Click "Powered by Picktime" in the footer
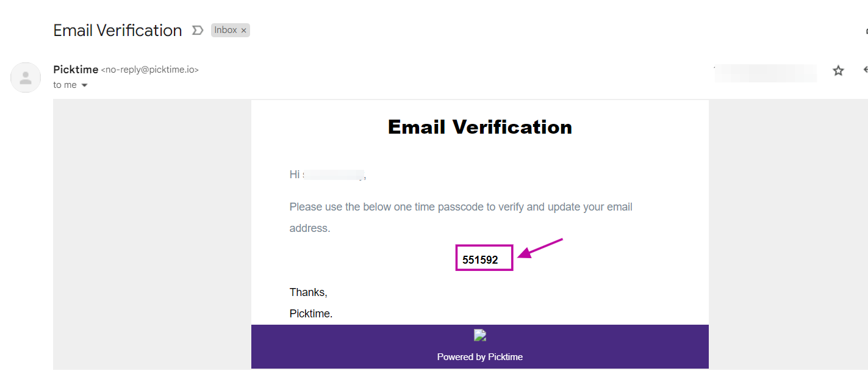The height and width of the screenshot is (379, 868). tap(480, 357)
